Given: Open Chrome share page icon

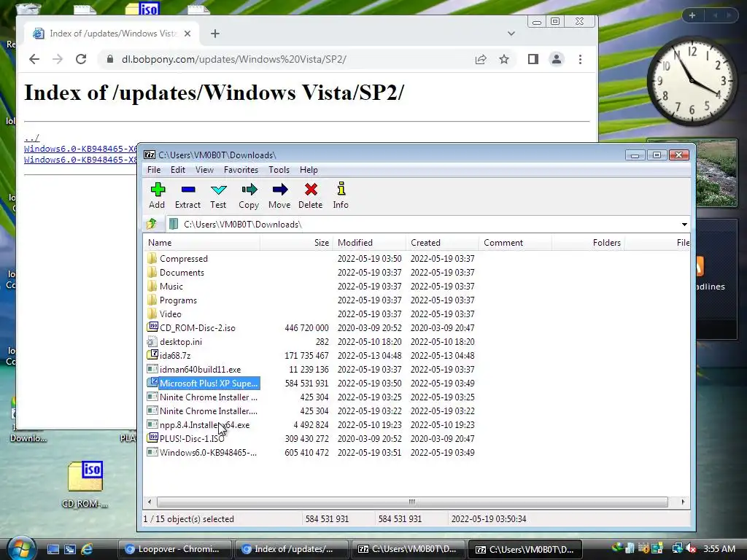Looking at the screenshot, I should [x=481, y=59].
